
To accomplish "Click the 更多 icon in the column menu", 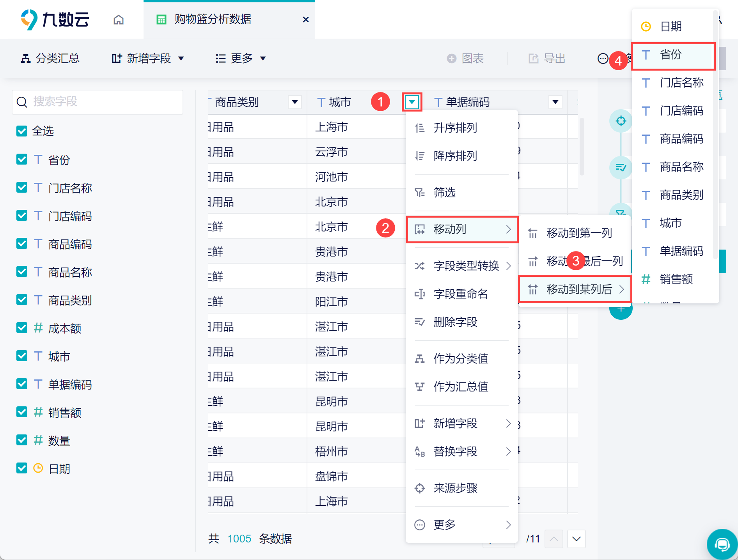I will [420, 525].
